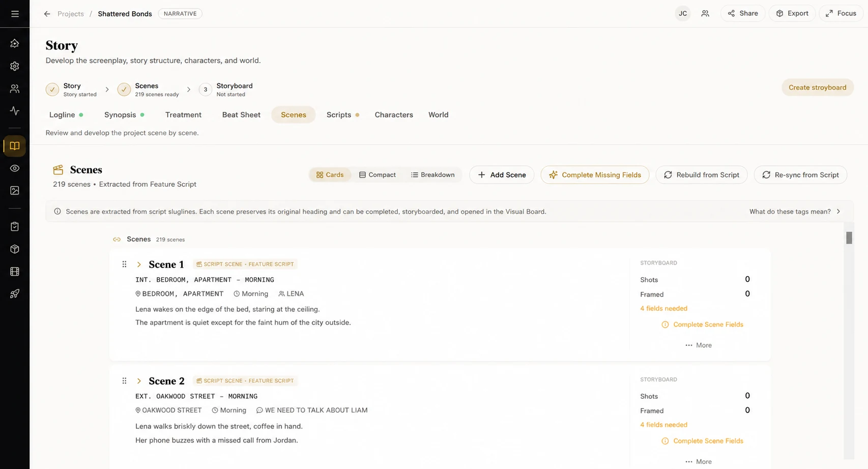Click Complete Scene Fields for Scene 1
The width and height of the screenshot is (868, 469).
(x=702, y=325)
